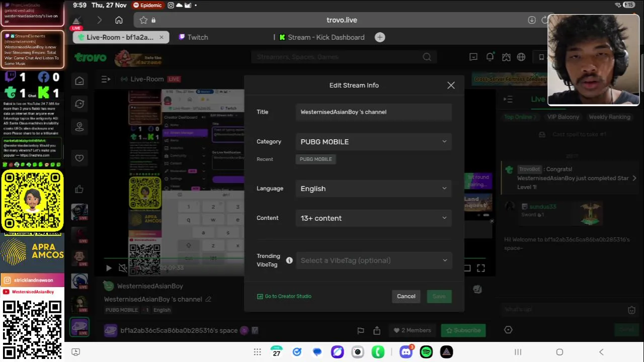
Task: Open the first live channel avatar in sidebar
Action: (x=79, y=212)
